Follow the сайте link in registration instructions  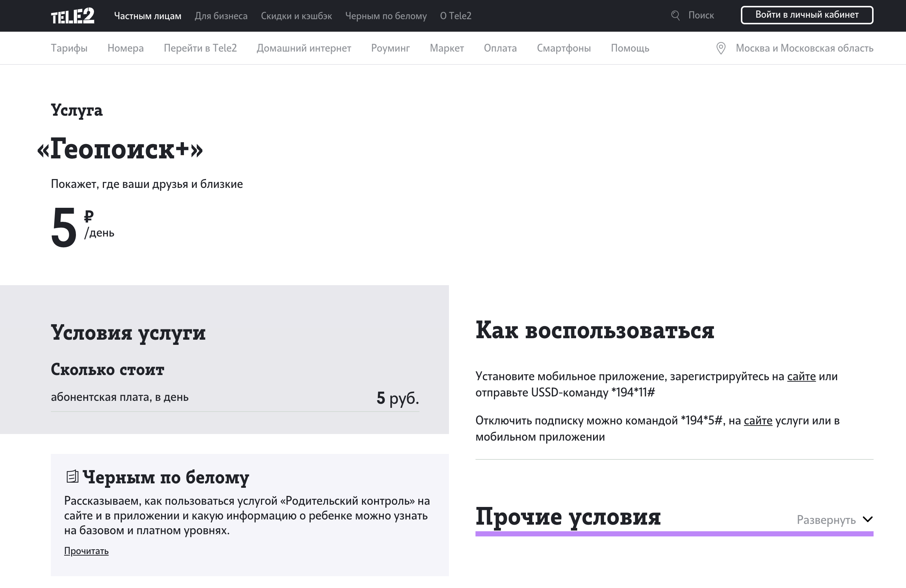[x=801, y=377]
